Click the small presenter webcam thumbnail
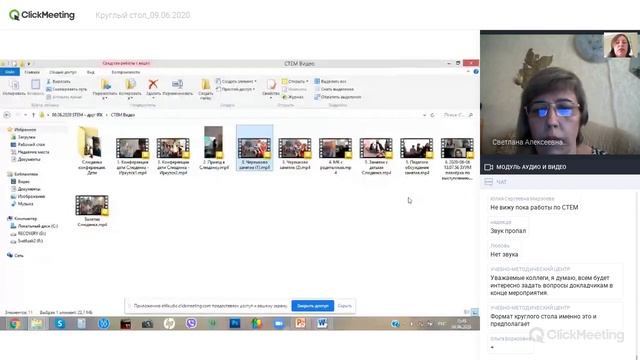Image resolution: width=640 pixels, height=360 pixels. point(620,45)
